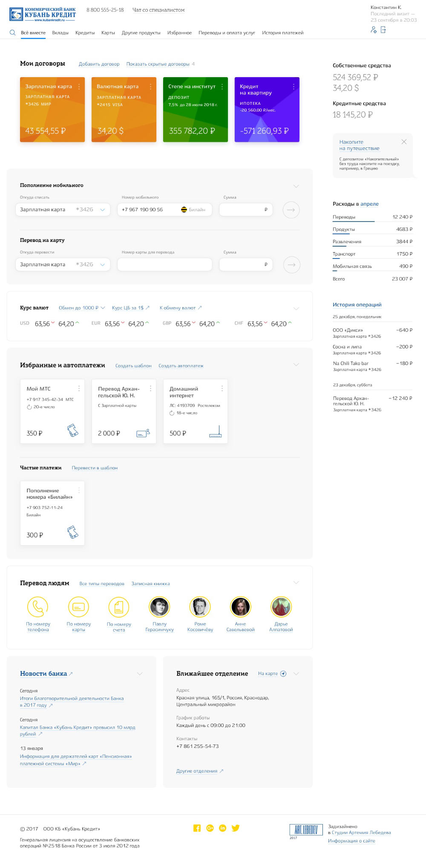
Task: Open the Twitter social icon in the footer
Action: (235, 828)
